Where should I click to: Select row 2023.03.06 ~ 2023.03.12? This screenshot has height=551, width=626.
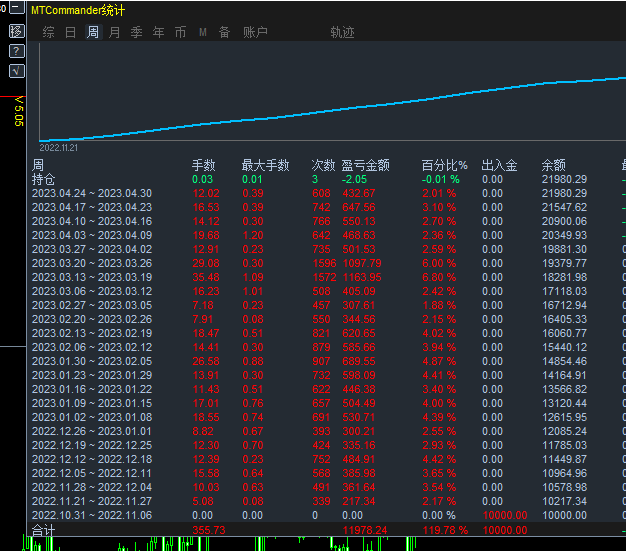tap(326, 291)
